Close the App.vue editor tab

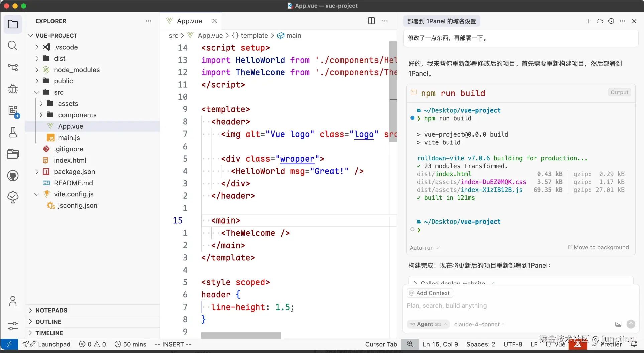[x=214, y=21]
